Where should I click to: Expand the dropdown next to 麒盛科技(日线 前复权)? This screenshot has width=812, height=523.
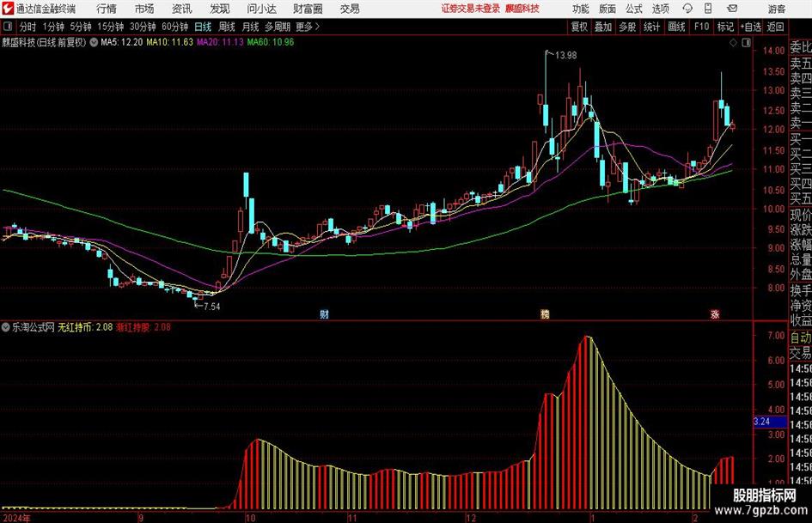94,42
